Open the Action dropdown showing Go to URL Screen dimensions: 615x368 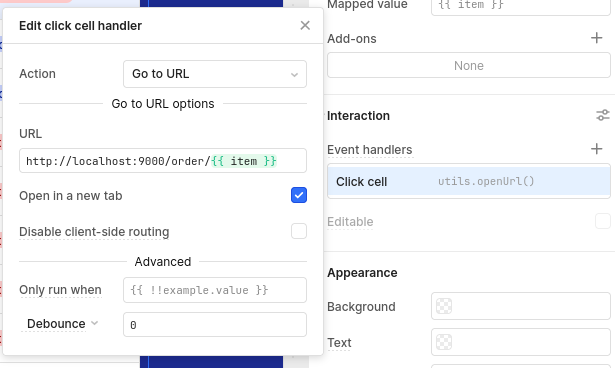215,74
